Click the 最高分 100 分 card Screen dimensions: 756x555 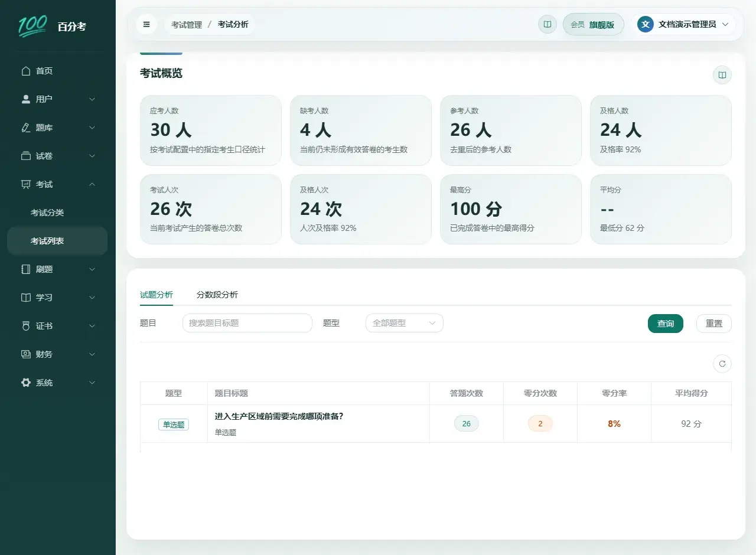[x=511, y=209]
